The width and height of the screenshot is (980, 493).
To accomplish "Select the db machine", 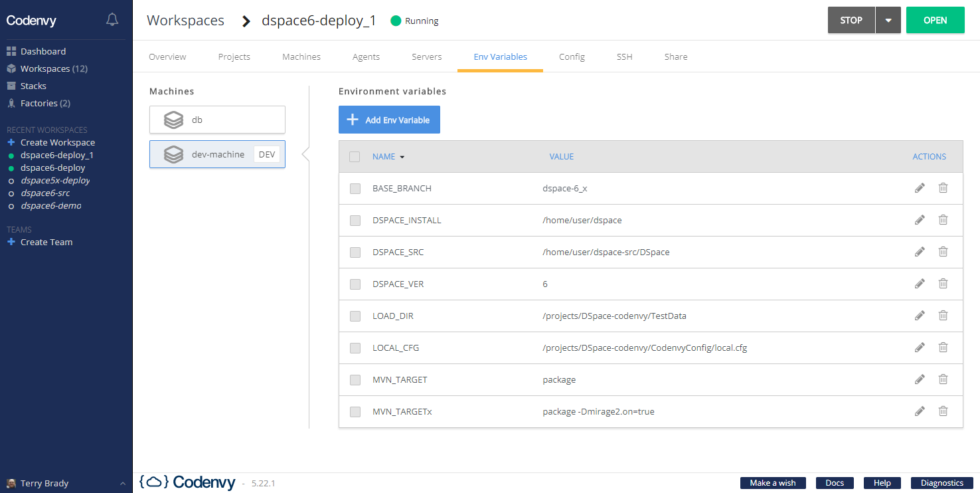I will [217, 120].
